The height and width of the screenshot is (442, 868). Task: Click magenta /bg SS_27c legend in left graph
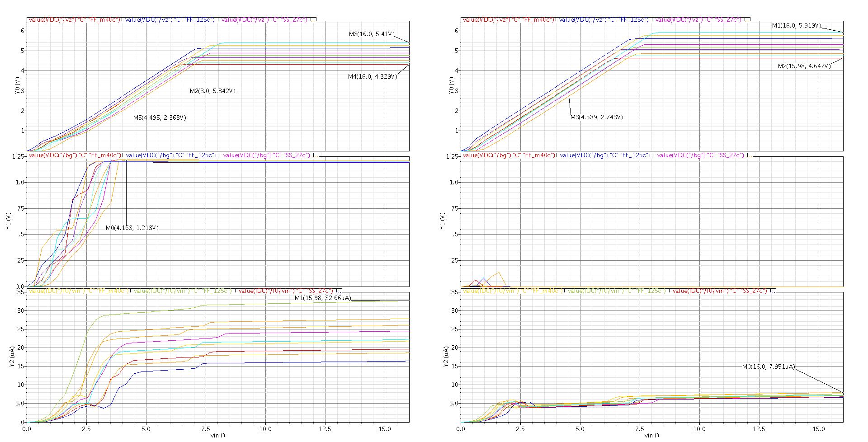[267, 155]
